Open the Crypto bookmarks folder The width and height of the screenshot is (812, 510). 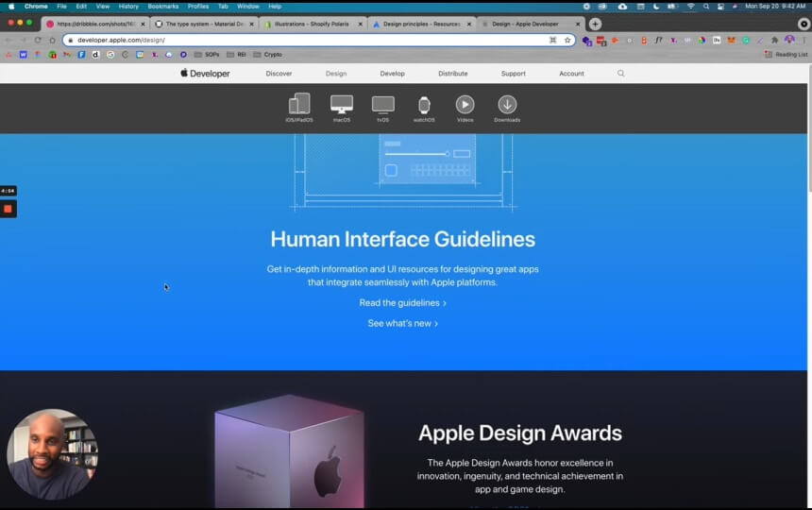(x=268, y=55)
